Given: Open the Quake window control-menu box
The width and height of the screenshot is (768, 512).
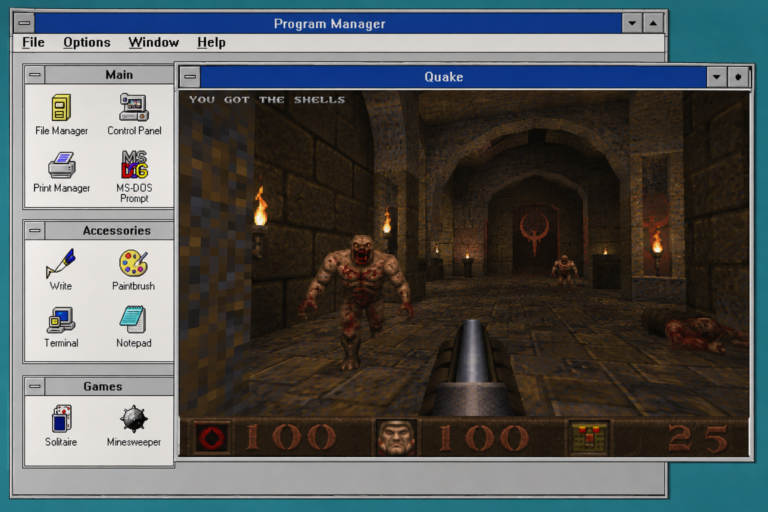Looking at the screenshot, I should (x=190, y=76).
